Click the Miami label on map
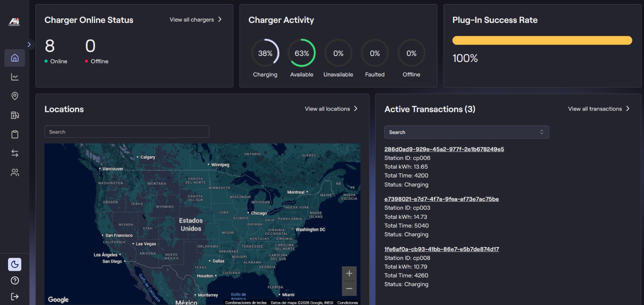This screenshot has width=644, height=305. tap(288, 295)
